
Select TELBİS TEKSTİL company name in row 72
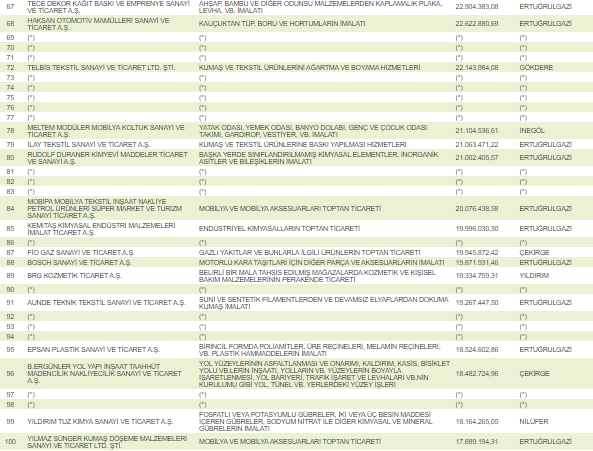click(101, 68)
